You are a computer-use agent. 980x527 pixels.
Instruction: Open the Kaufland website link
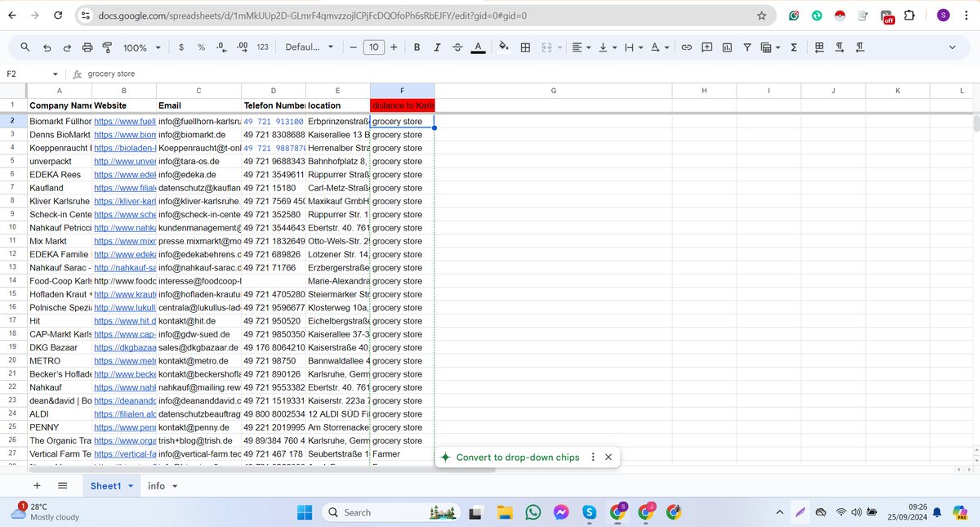point(125,188)
